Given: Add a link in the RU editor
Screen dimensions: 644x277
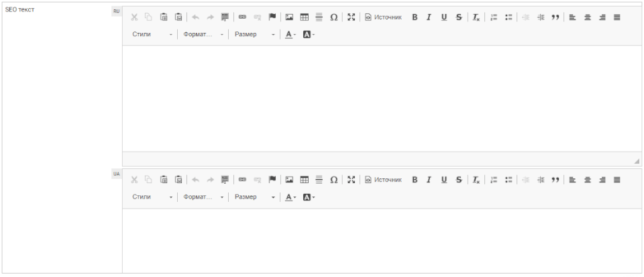Looking at the screenshot, I should click(x=242, y=17).
